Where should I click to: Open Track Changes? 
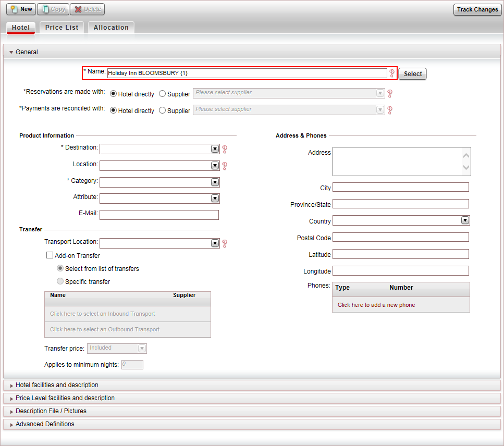click(x=477, y=9)
